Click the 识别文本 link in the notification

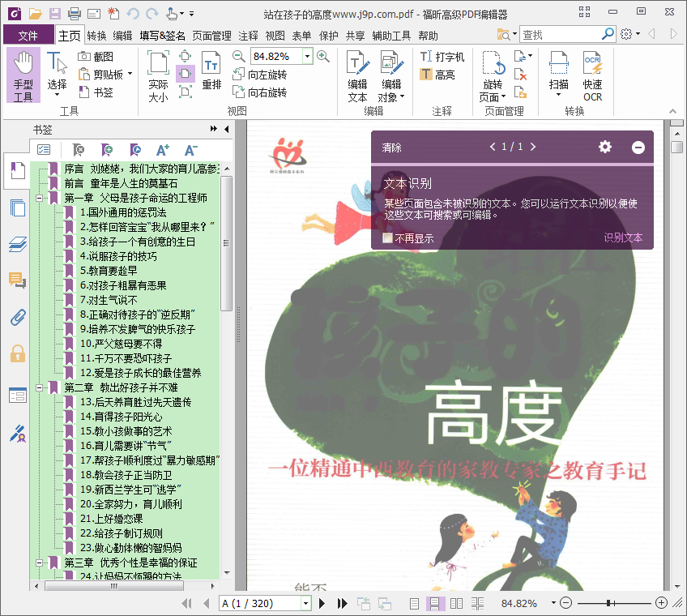click(623, 237)
